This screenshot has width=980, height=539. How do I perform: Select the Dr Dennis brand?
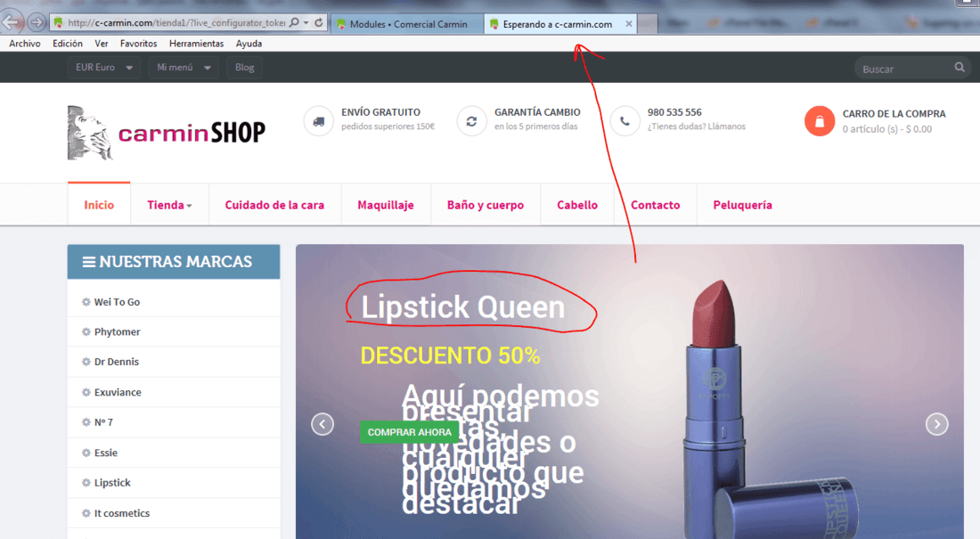[x=116, y=362]
